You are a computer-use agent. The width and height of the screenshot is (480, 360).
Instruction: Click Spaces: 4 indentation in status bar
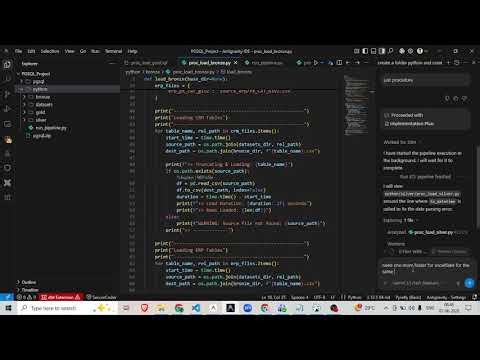299,297
